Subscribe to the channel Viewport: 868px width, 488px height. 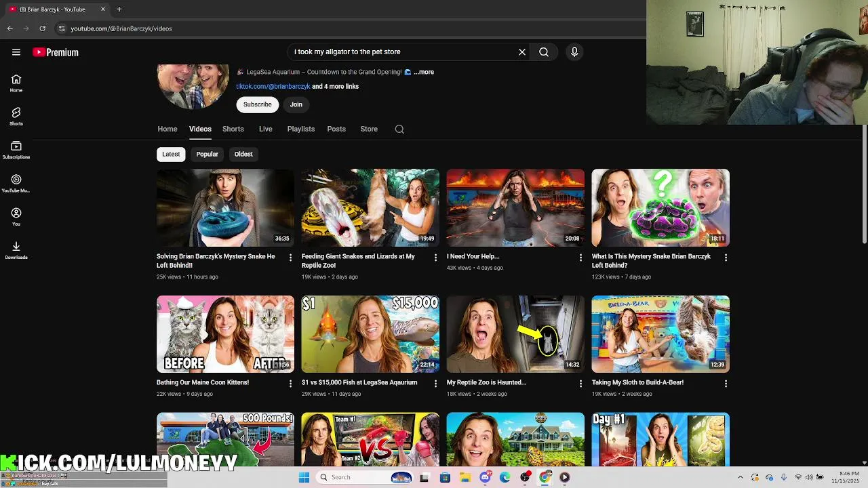[x=257, y=104]
